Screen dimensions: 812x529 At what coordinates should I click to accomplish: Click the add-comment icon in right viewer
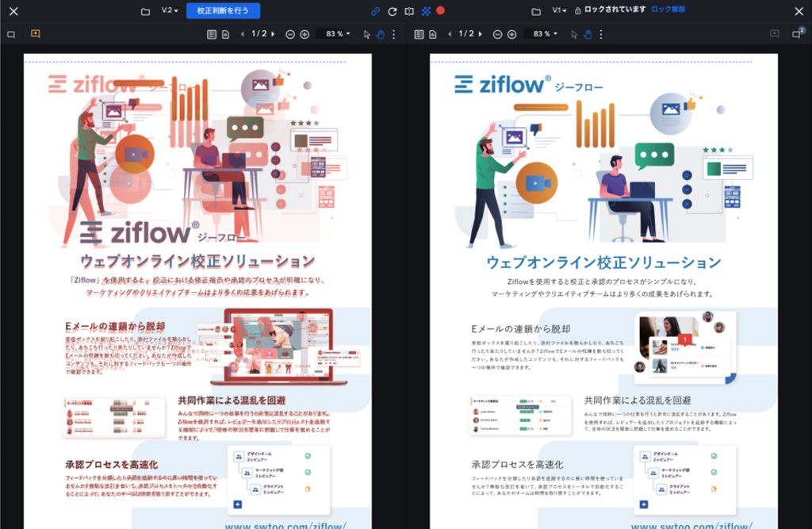[775, 34]
